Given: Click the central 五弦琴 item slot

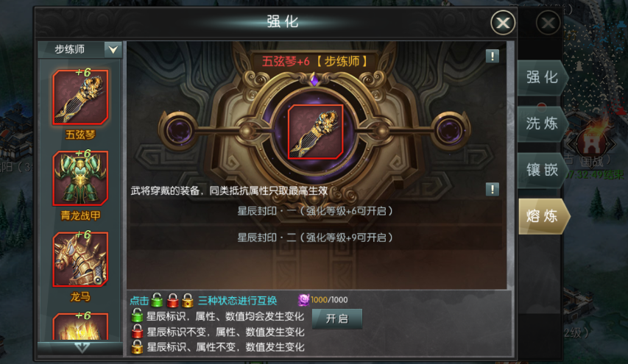Looking at the screenshot, I should tap(316, 132).
